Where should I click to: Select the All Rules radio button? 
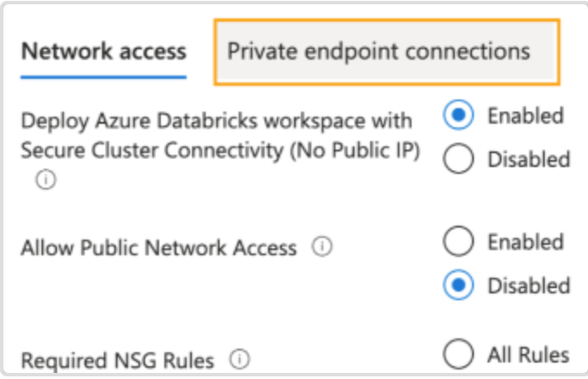pos(458,354)
